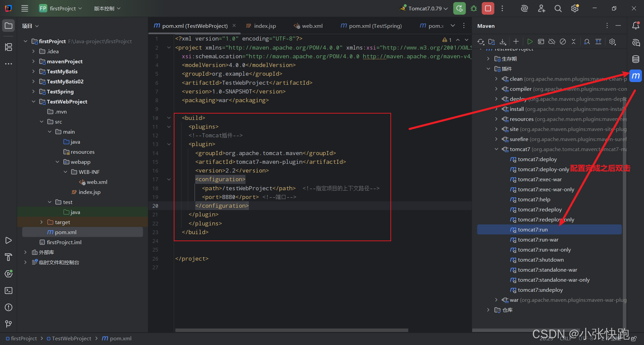644x345 pixels.
Task: Download sources and documentation icon
Action: click(503, 42)
